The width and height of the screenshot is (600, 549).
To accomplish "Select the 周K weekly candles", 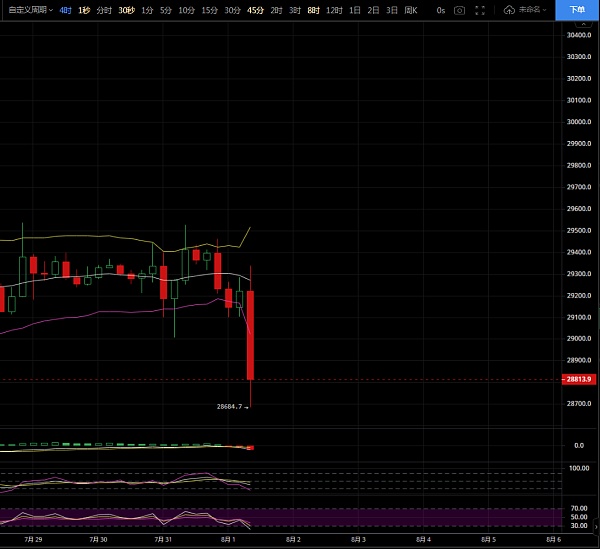I will [411, 10].
